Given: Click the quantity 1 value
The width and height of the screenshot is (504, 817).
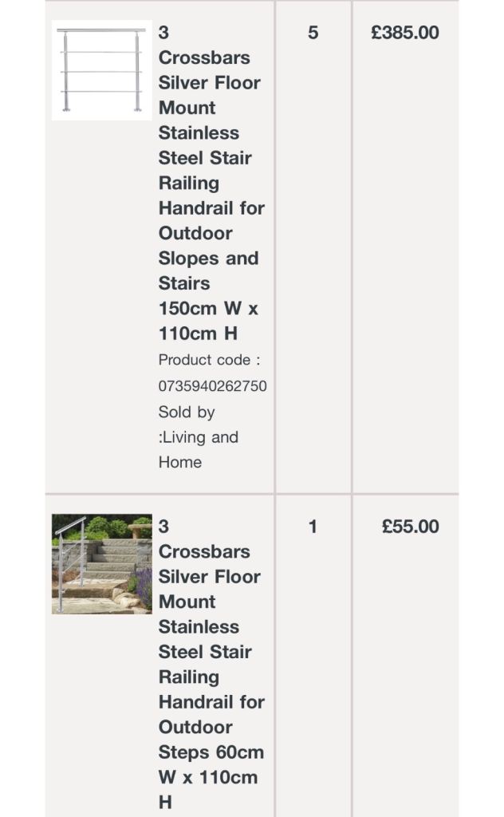Looking at the screenshot, I should [x=313, y=527].
